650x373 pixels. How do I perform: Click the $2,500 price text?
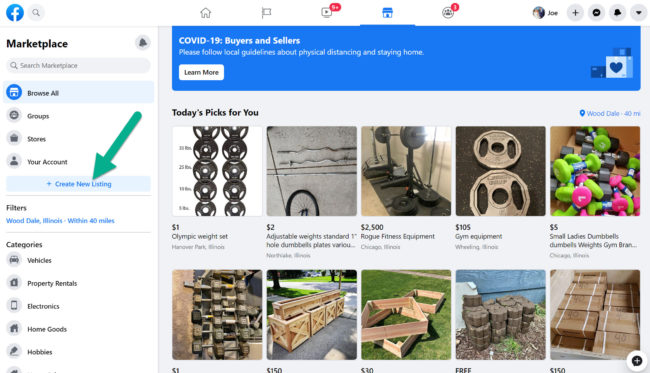pyautogui.click(x=372, y=227)
